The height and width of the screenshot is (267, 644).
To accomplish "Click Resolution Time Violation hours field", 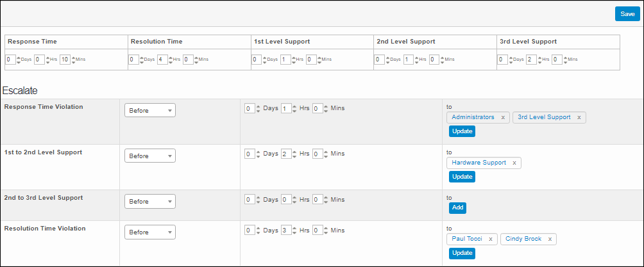I will click(286, 231).
